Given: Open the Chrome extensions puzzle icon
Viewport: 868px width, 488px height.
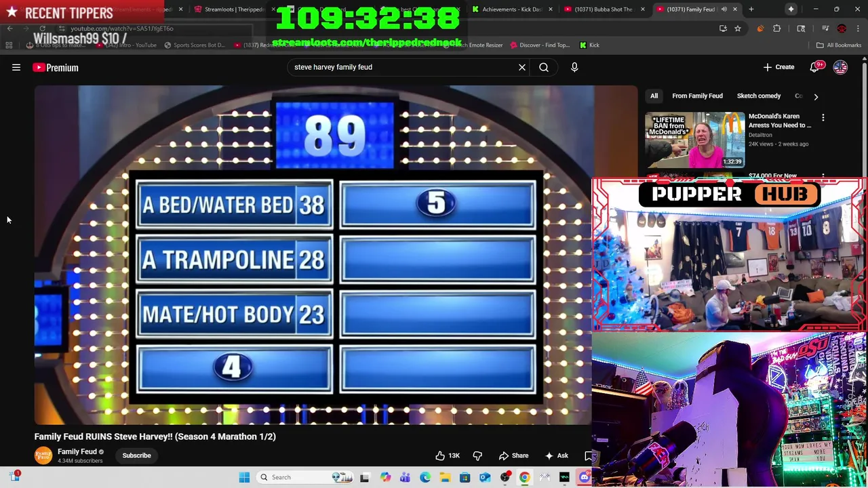Looking at the screenshot, I should pyautogui.click(x=777, y=28).
